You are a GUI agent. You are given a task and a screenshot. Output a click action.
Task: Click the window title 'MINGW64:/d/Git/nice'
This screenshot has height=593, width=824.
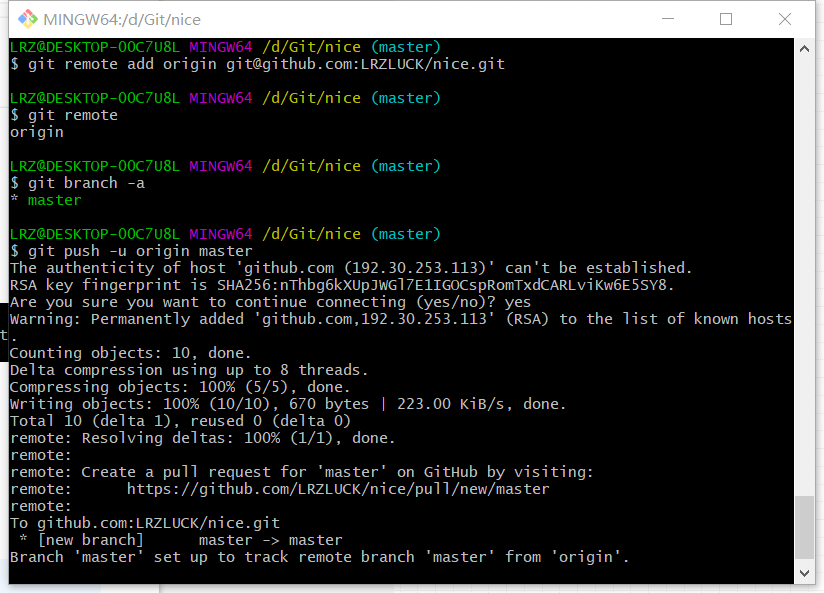[x=122, y=20]
